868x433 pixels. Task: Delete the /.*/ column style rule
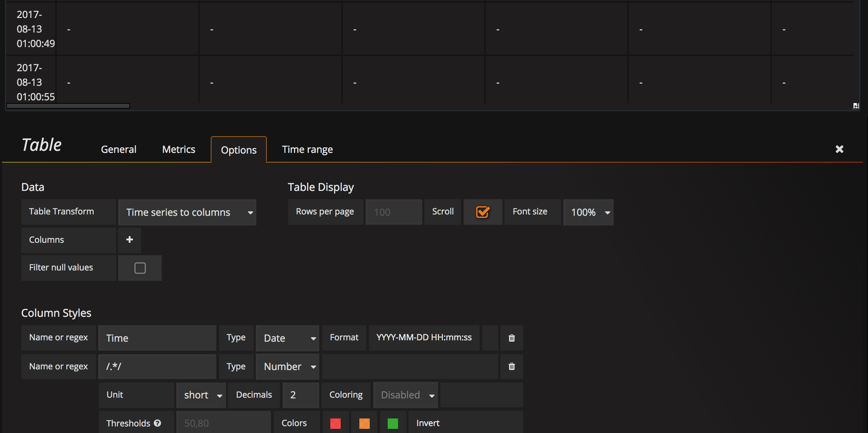(x=511, y=366)
